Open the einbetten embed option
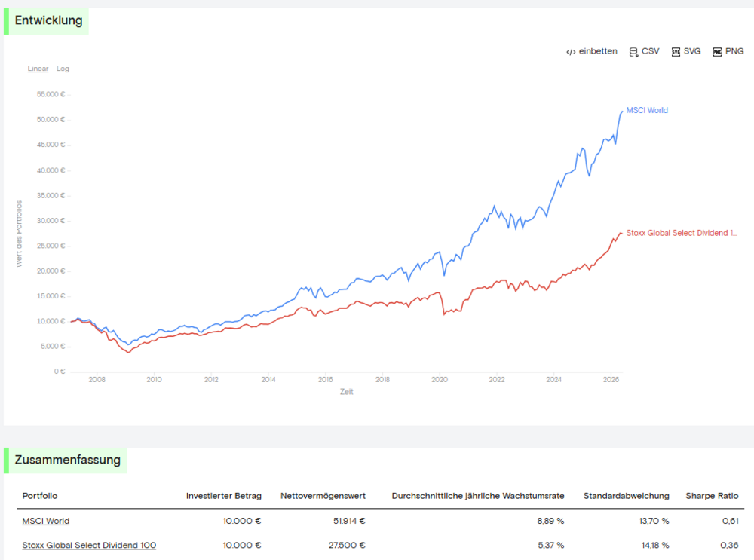Screen dimensions: 754x560 pos(598,51)
